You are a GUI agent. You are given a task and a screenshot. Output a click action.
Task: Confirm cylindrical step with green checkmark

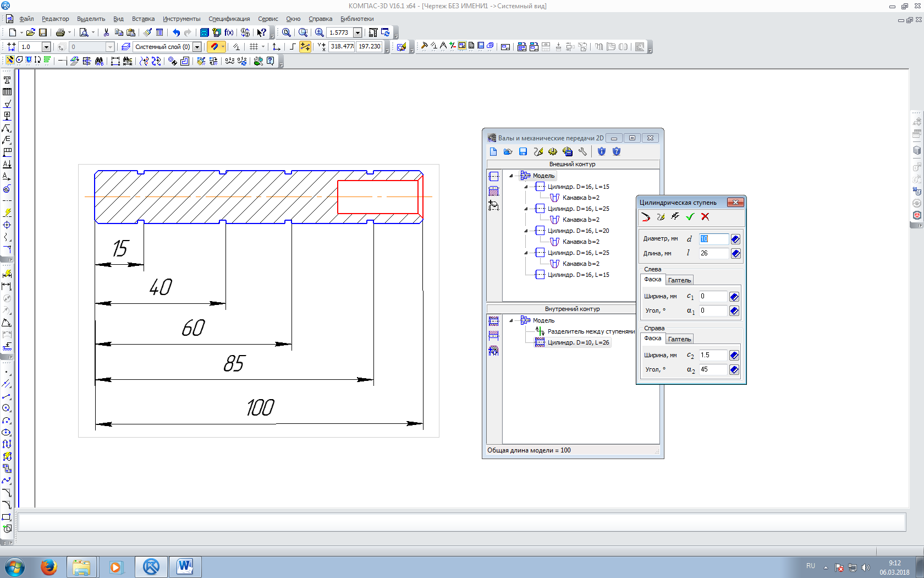690,217
